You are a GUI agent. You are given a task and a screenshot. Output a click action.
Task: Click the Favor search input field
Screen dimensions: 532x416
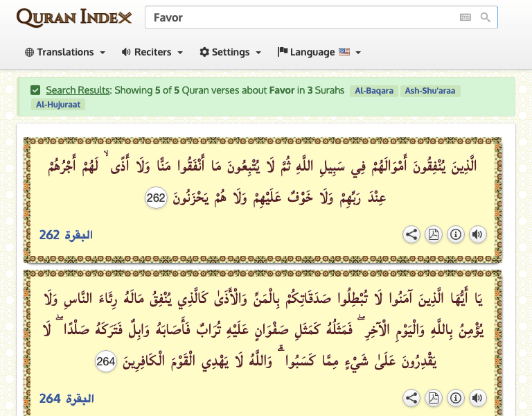click(321, 17)
